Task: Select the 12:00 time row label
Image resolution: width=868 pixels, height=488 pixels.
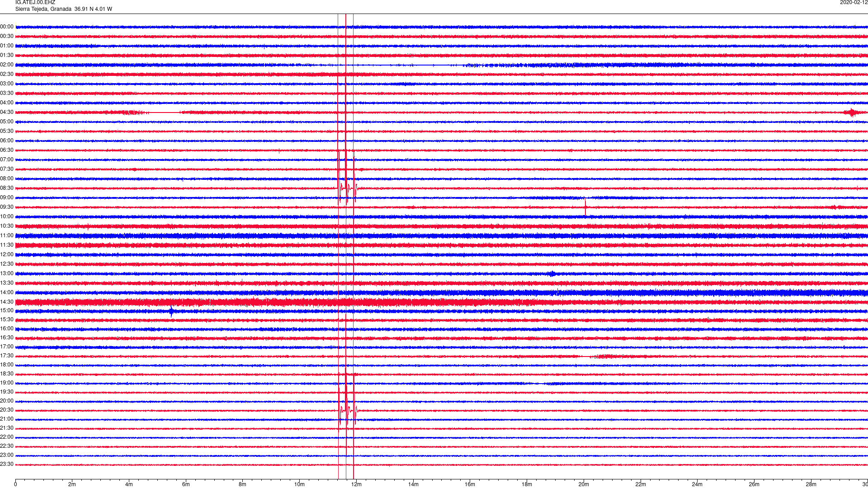Action: tap(7, 254)
